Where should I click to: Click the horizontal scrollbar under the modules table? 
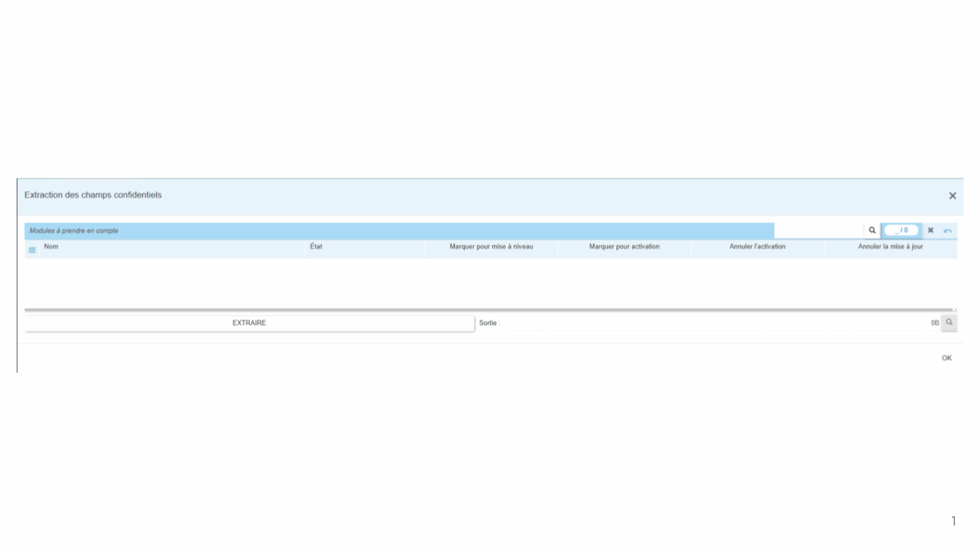[489, 309]
